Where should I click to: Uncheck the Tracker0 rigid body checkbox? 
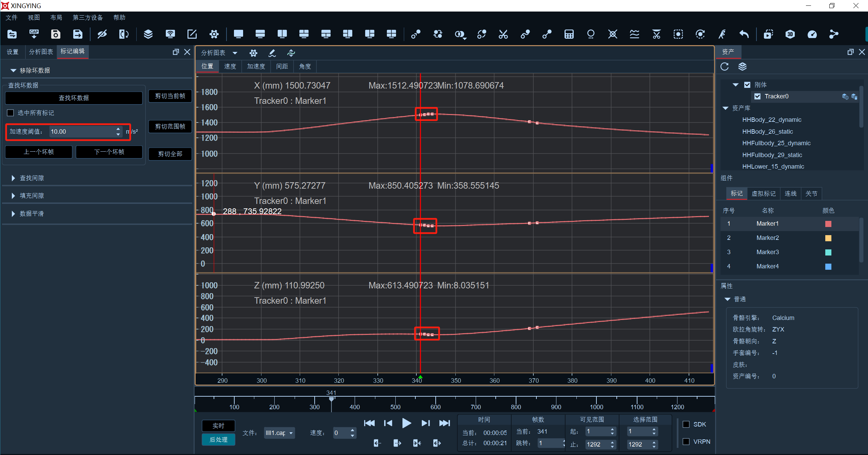[x=757, y=96]
